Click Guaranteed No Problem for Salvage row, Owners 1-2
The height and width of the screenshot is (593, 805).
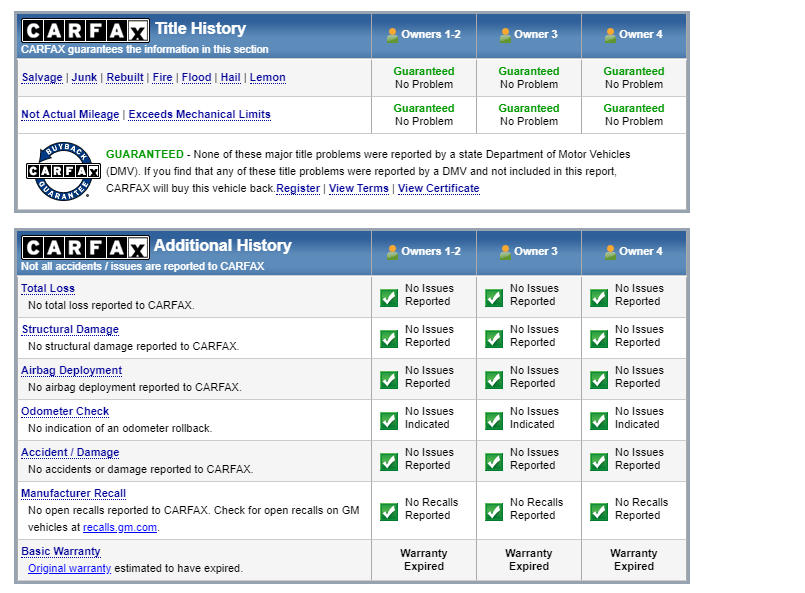tap(424, 78)
